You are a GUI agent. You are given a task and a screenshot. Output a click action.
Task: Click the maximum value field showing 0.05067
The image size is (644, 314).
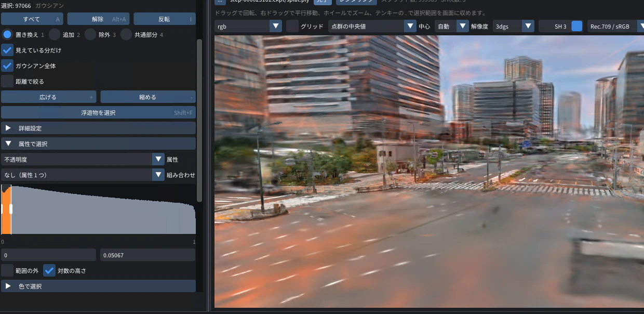click(x=148, y=255)
